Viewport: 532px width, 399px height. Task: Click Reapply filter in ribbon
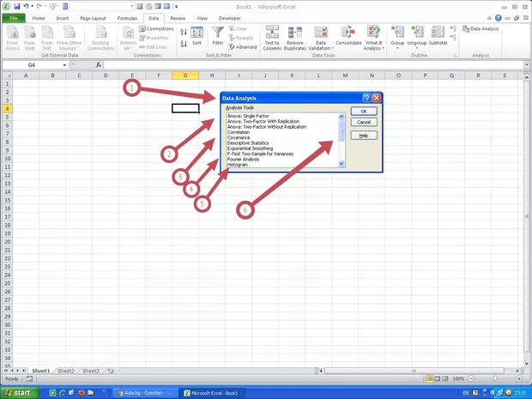(241, 38)
